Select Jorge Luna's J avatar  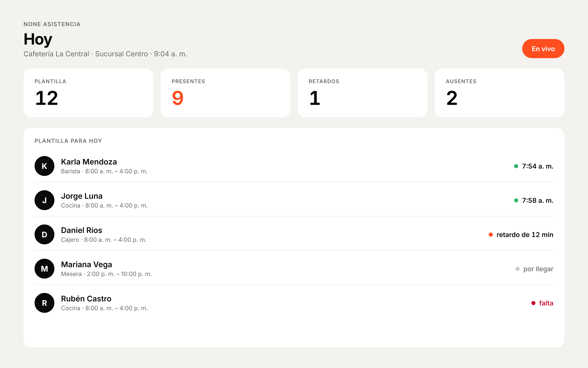click(x=44, y=200)
